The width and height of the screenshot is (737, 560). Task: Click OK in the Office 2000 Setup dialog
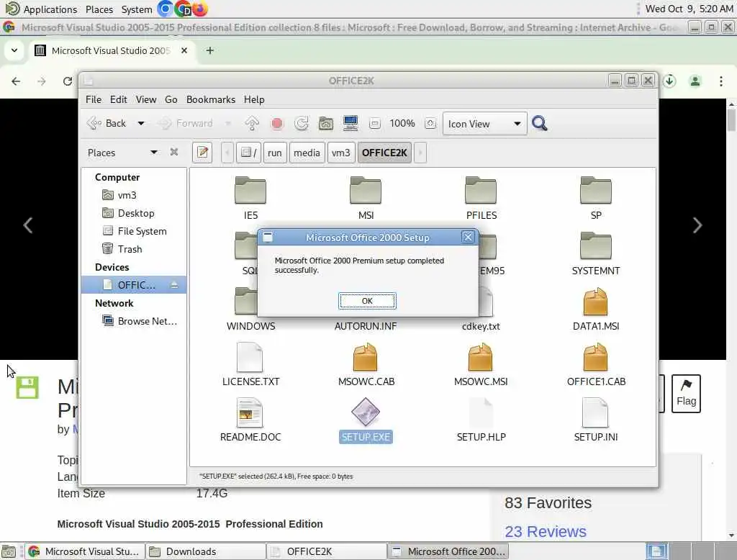367,301
